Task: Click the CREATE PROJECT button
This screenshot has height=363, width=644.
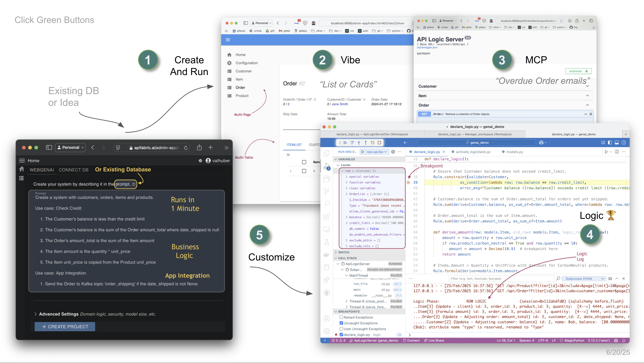Action: (65, 327)
